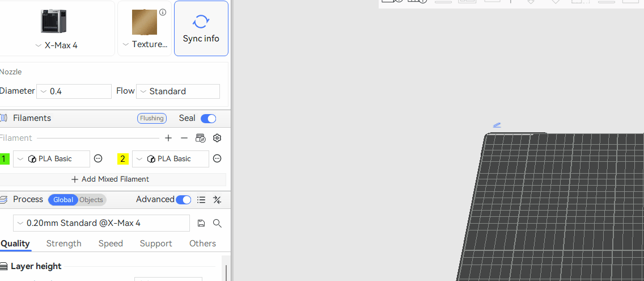The image size is (644, 281).
Task: Click the Process panel header label
Action: coord(28,200)
